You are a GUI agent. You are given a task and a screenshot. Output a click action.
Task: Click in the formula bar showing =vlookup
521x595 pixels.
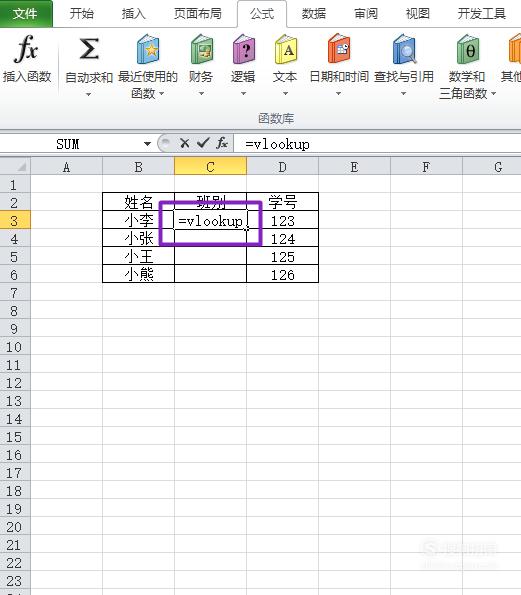pyautogui.click(x=377, y=144)
